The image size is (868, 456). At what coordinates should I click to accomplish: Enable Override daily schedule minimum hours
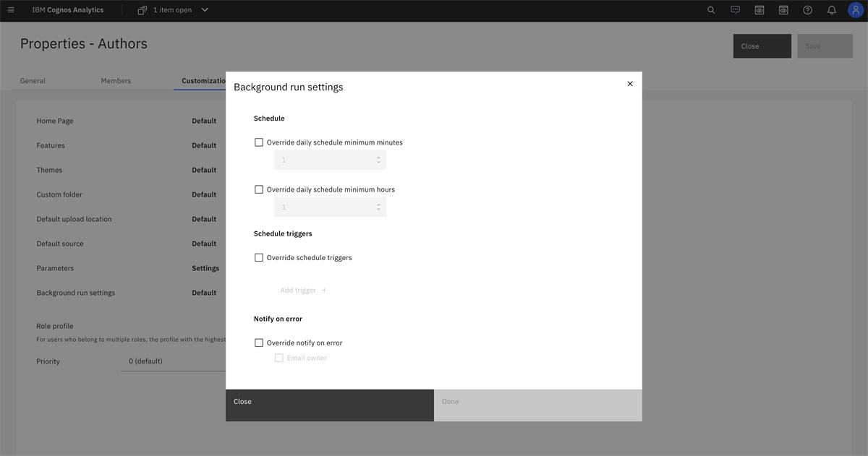259,189
